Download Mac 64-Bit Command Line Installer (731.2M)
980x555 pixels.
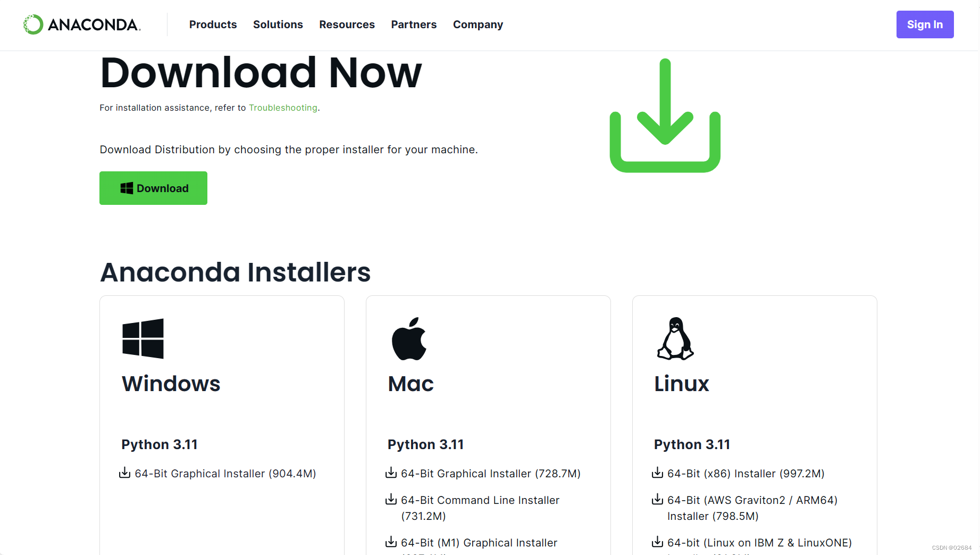tap(480, 508)
